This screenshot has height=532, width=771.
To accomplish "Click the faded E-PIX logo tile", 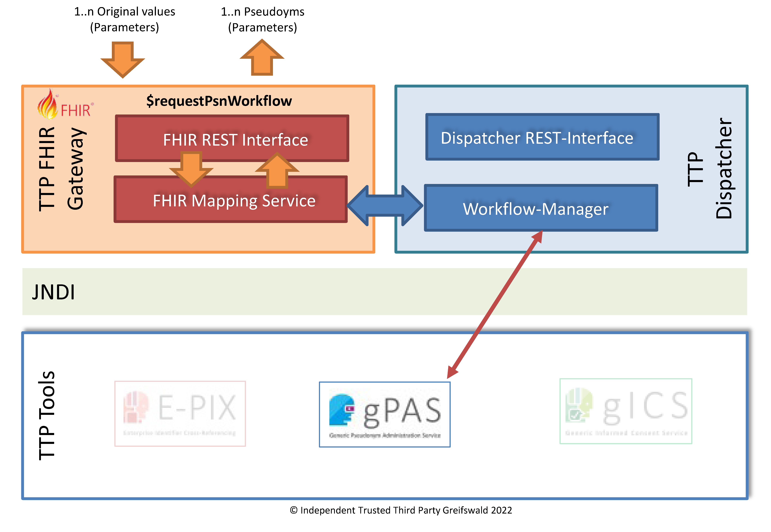I will pyautogui.click(x=180, y=413).
